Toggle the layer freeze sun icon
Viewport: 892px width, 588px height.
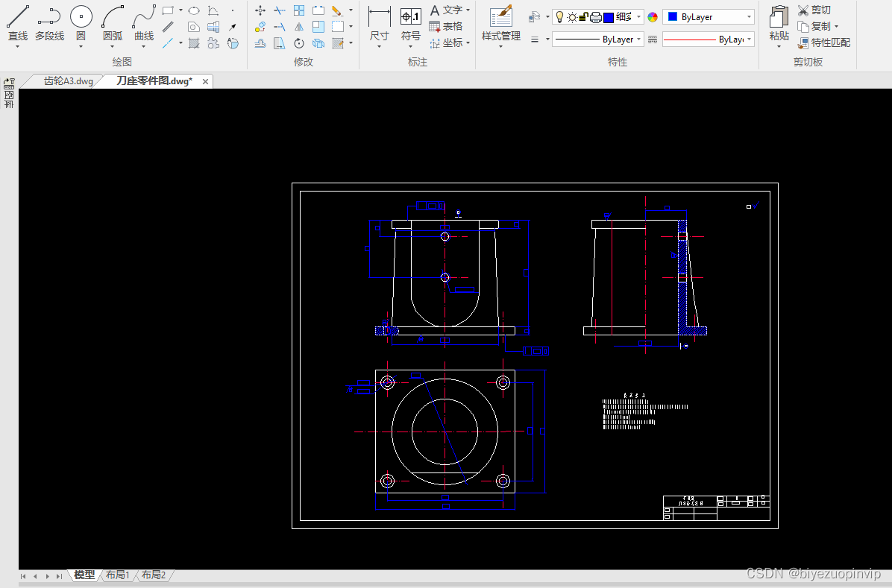pos(572,17)
